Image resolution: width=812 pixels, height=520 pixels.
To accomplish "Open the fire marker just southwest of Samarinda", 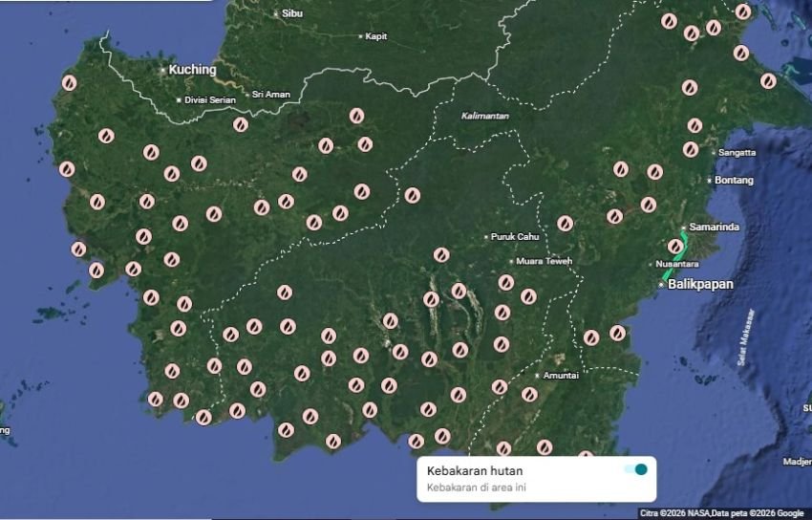I will tap(675, 246).
